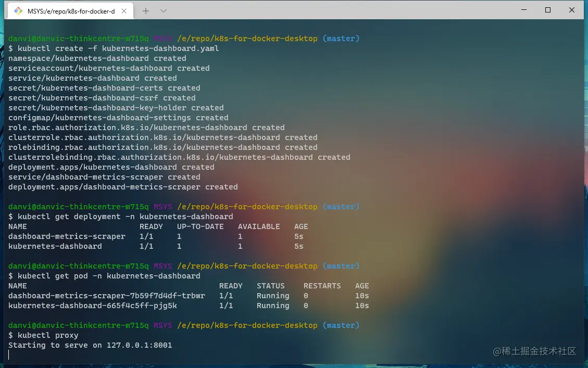Viewport: 588px width, 368px height.
Task: Expand the new tab profile dropdown
Action: point(164,11)
